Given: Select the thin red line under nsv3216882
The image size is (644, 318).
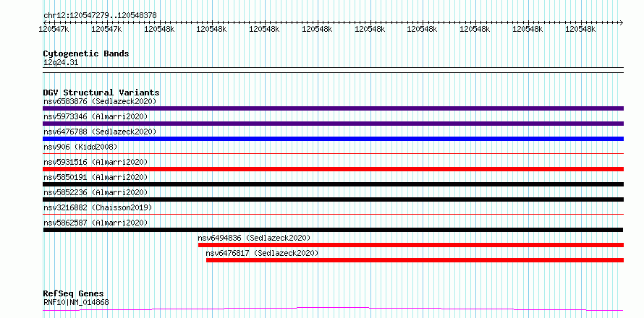Looking at the screenshot, I should (x=333, y=215).
